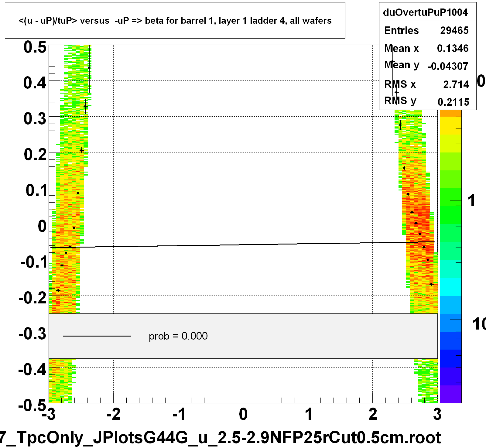The image size is (486, 448).
Task: Click the x-axis label 3
Action: 437,414
